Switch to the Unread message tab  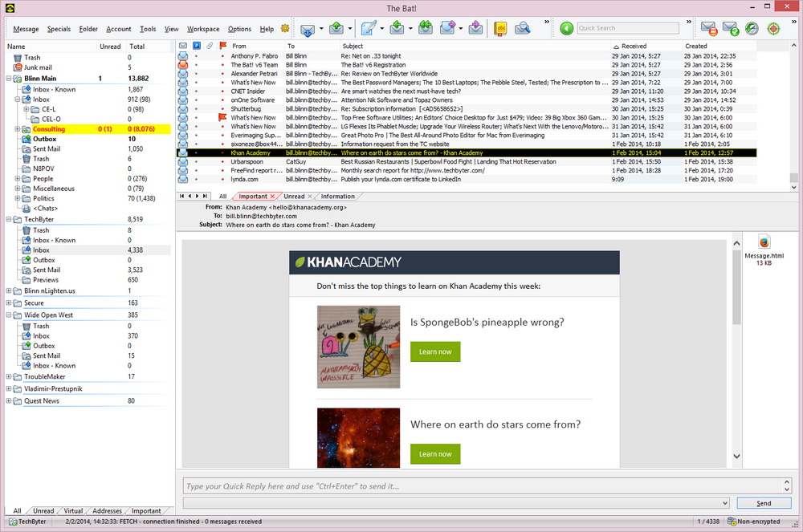pos(294,197)
